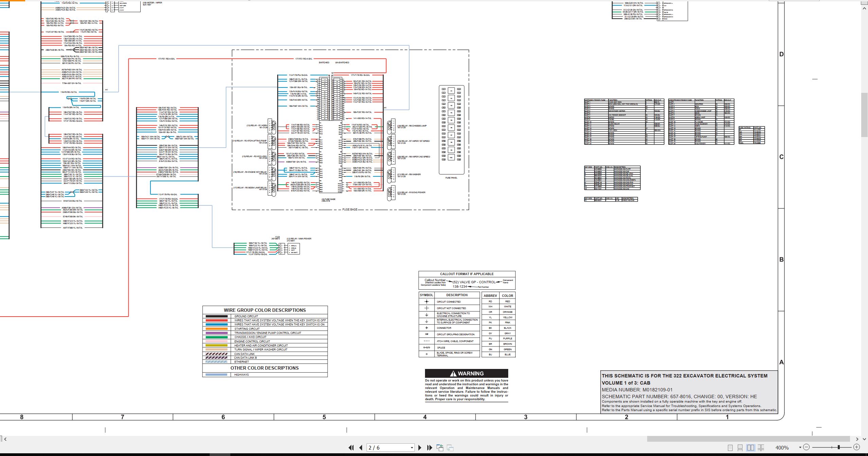This screenshot has height=456, width=868.
Task: Click '(21) RELAY - R9 WASHER' label
Action: pos(409,174)
